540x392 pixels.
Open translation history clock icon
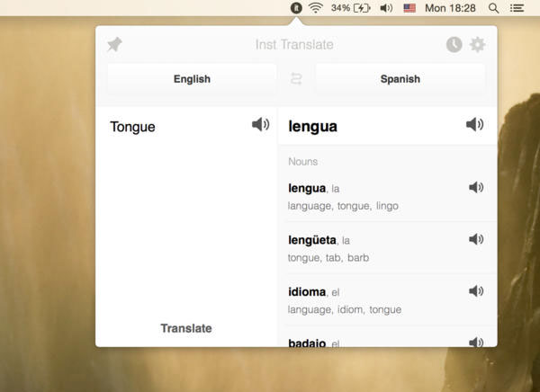click(x=454, y=45)
